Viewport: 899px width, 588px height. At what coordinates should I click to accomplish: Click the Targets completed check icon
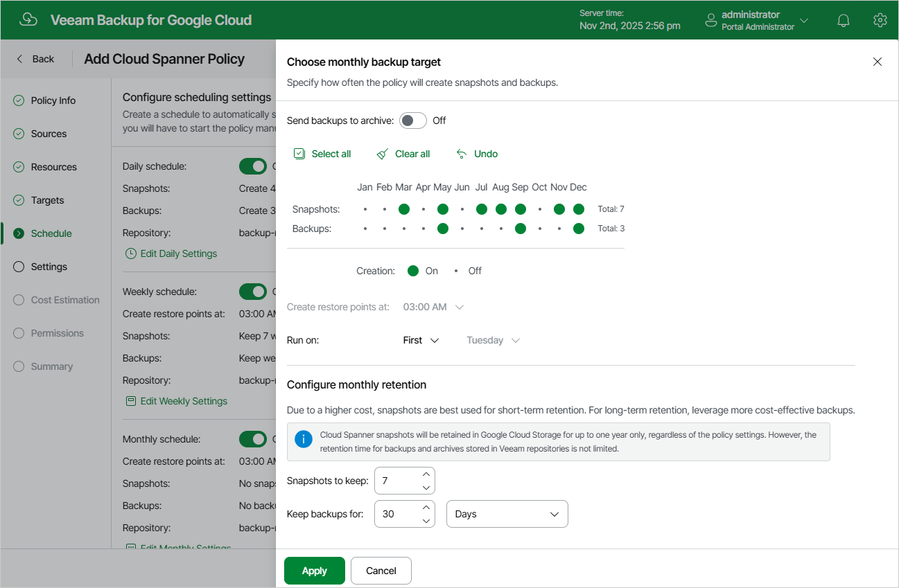19,200
